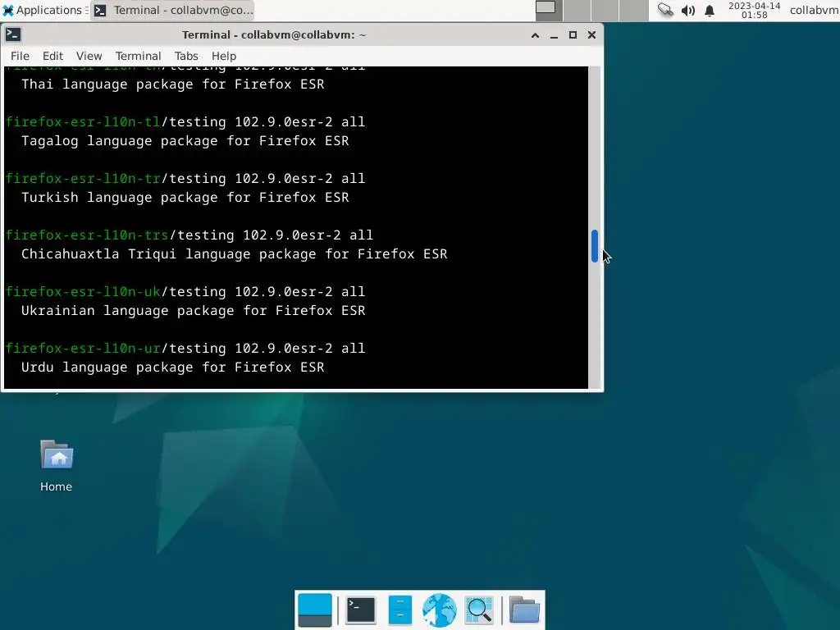Click Show Desktop icon in the dock
840x630 pixels.
coord(314,610)
